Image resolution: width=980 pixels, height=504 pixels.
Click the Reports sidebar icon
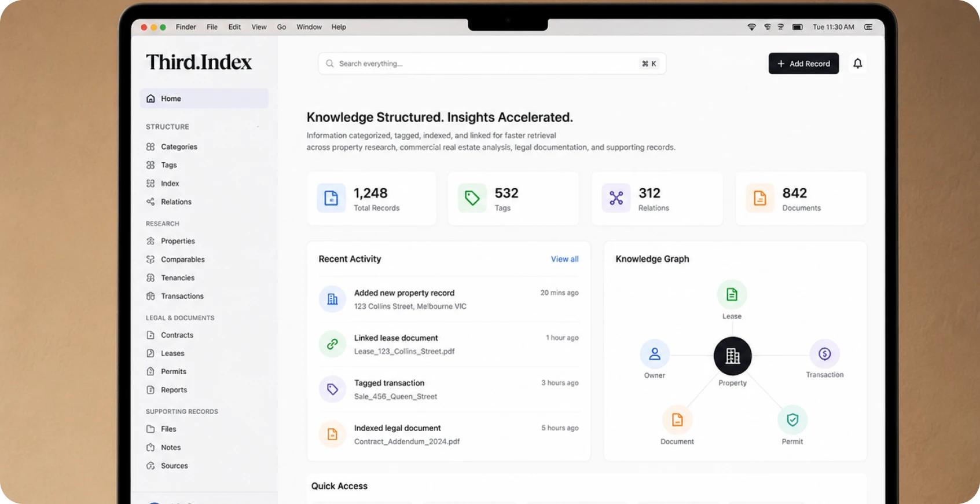[x=151, y=390]
